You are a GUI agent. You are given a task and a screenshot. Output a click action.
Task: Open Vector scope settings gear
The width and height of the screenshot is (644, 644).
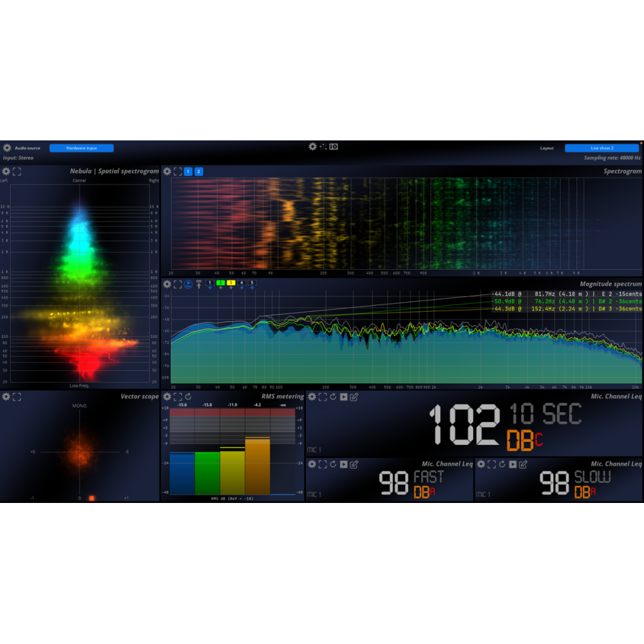6,397
